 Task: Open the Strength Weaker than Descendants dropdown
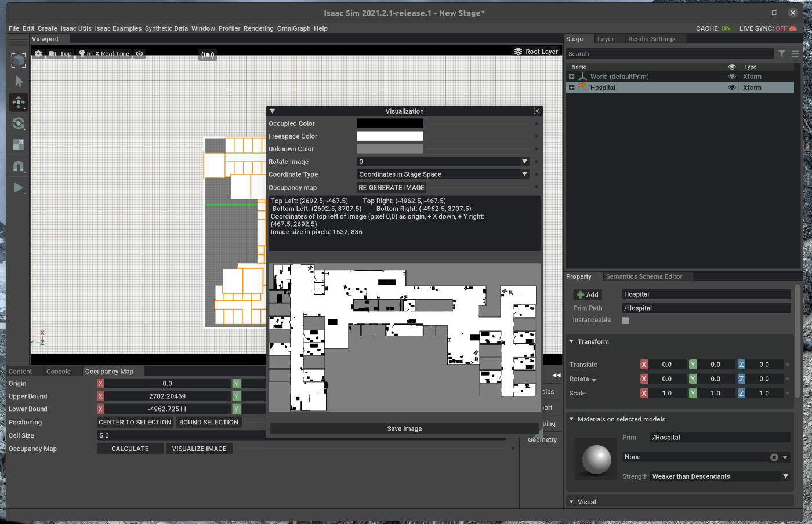pos(720,476)
